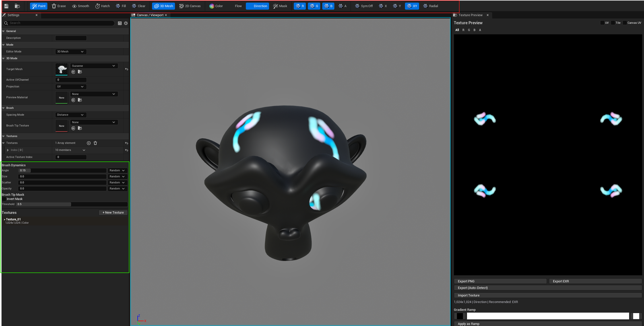The width and height of the screenshot is (644, 326).
Task: Click Apply as Ramp button
Action: coord(548,324)
